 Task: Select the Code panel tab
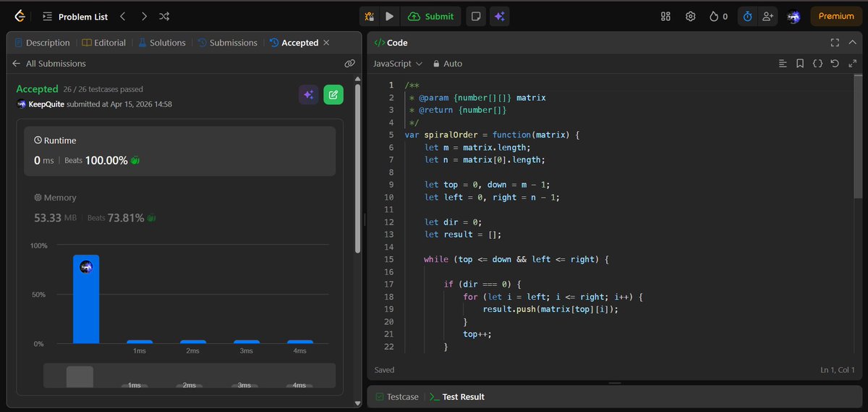click(391, 43)
